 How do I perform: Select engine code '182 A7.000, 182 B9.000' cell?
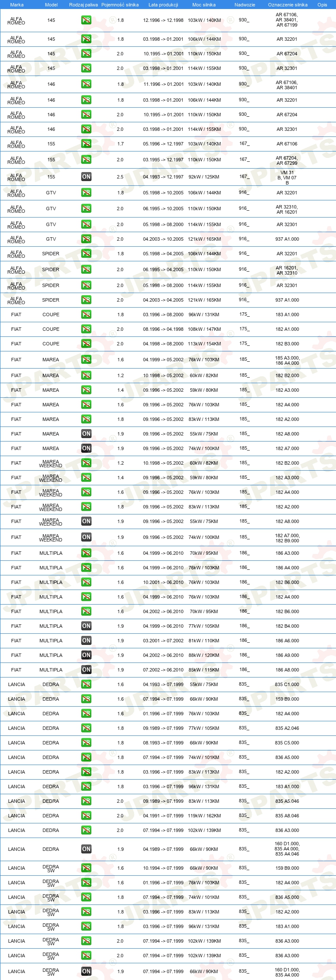tap(287, 538)
